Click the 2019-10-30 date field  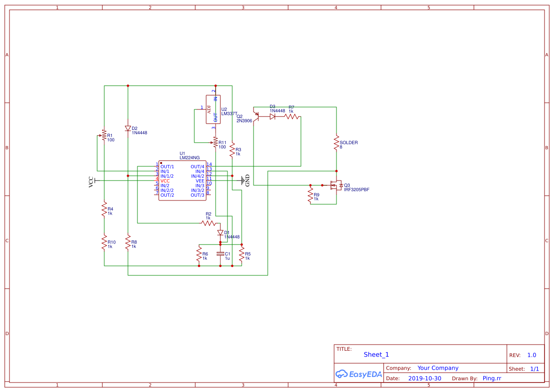[424, 378]
